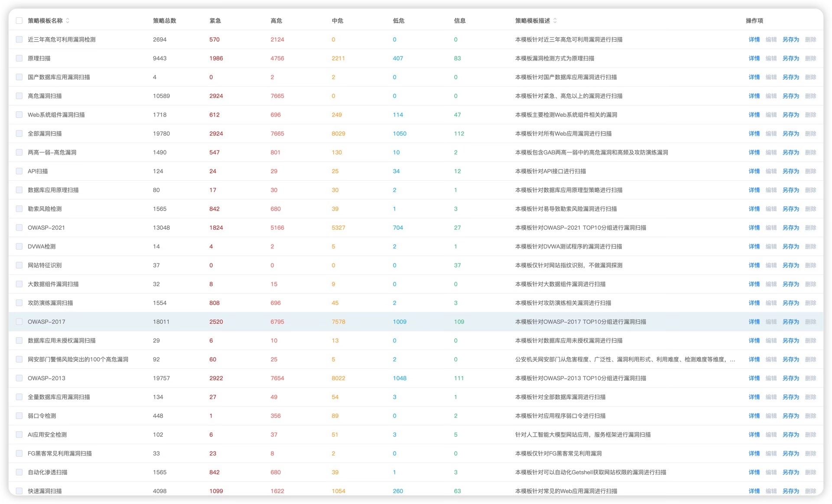Click 详情 on 快速漏洞扫描 row

click(x=754, y=491)
